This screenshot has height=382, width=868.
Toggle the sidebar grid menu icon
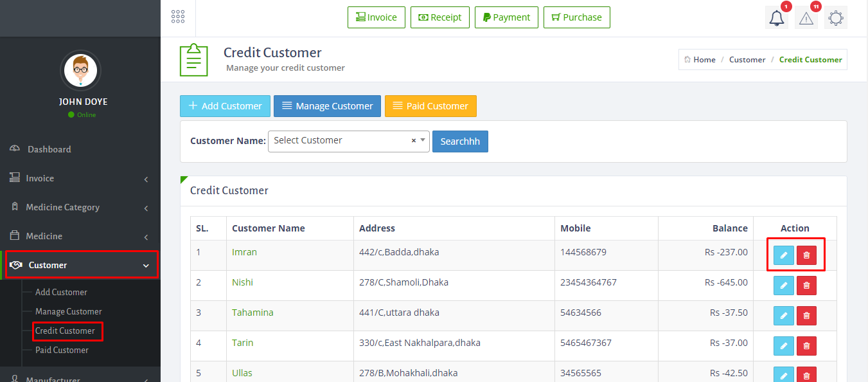pyautogui.click(x=178, y=17)
